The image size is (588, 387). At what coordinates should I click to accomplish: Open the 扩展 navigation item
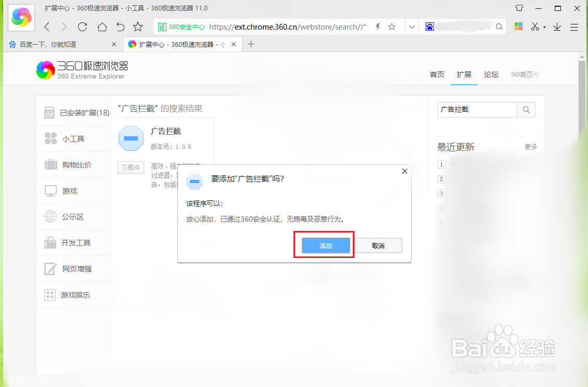[x=464, y=74]
